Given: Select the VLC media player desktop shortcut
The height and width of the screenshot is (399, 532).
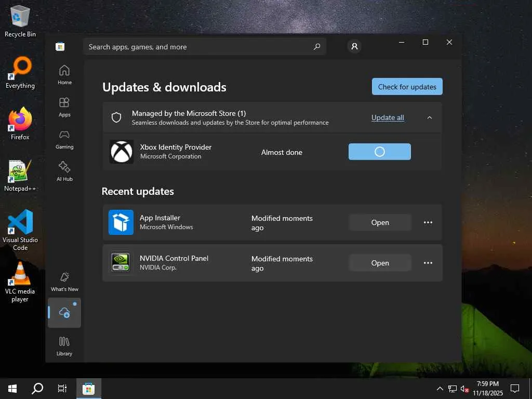Looking at the screenshot, I should pyautogui.click(x=20, y=282).
